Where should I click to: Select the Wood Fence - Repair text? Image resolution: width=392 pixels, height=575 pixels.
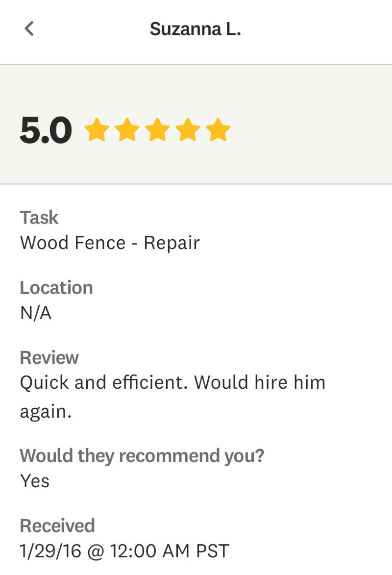pyautogui.click(x=110, y=243)
